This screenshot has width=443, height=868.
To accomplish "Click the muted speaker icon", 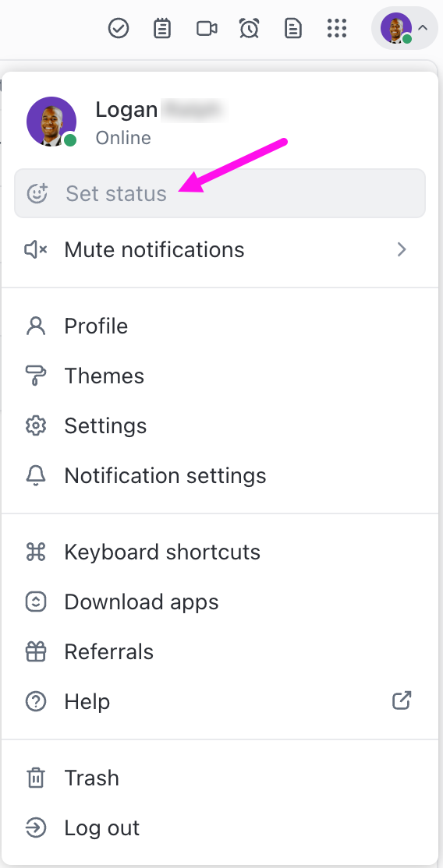I will pos(36,249).
